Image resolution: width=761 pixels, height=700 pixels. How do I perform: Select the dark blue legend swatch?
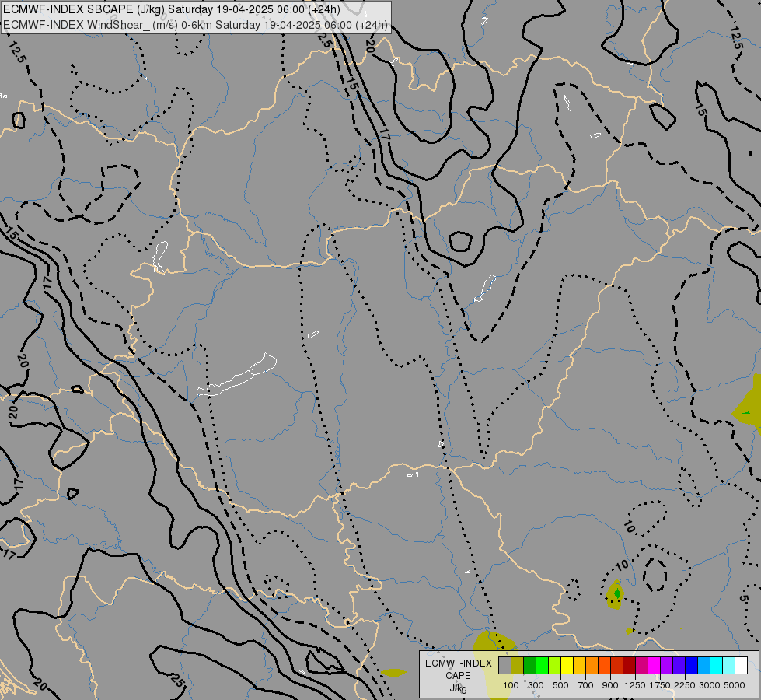[x=692, y=665]
